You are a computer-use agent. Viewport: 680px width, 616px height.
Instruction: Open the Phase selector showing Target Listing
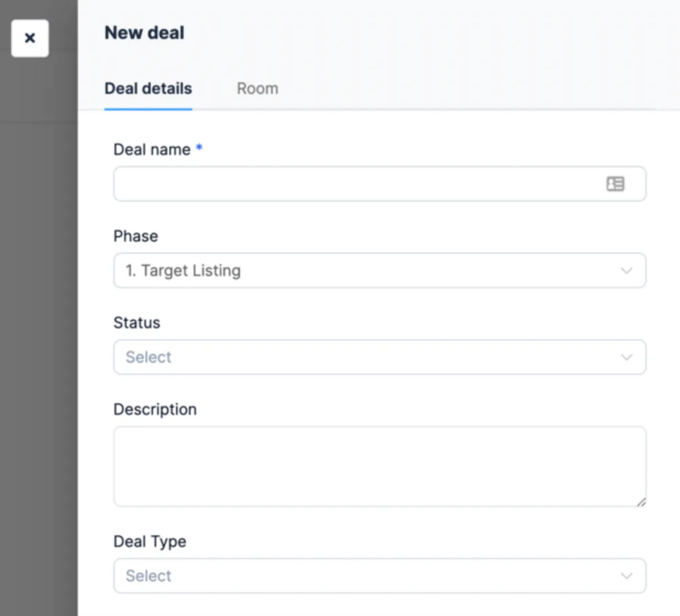pos(380,271)
